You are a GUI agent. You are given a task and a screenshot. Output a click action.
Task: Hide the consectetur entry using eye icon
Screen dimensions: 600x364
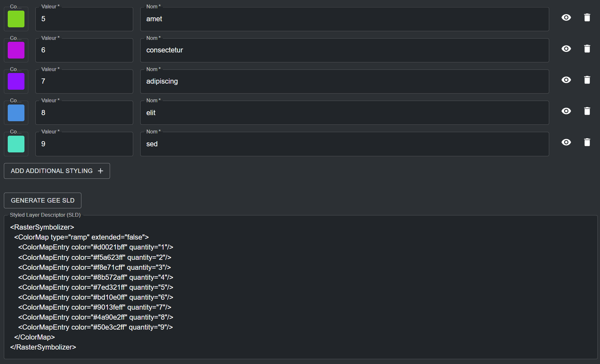coord(566,49)
